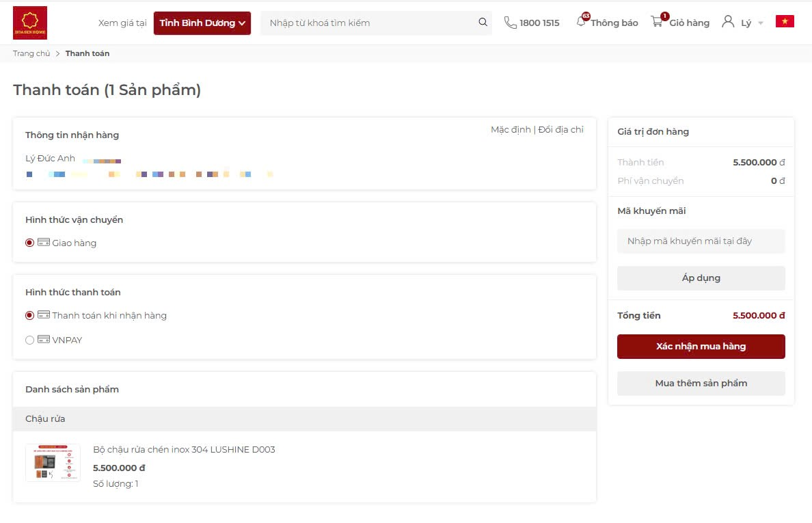Open the shopping cart icon
This screenshot has width=812, height=523.
pos(657,22)
